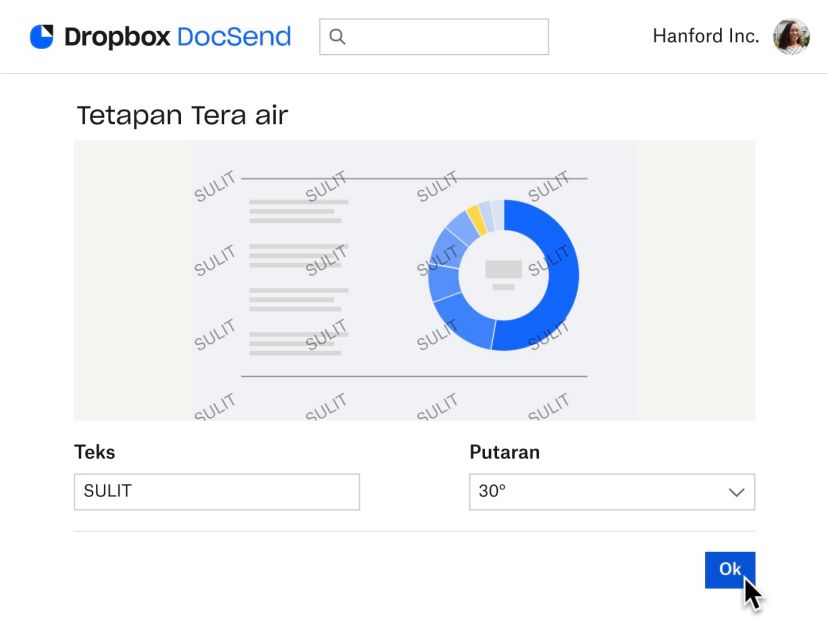This screenshot has width=828, height=621.
Task: Click the DocSend link in the top bar
Action: pos(235,37)
